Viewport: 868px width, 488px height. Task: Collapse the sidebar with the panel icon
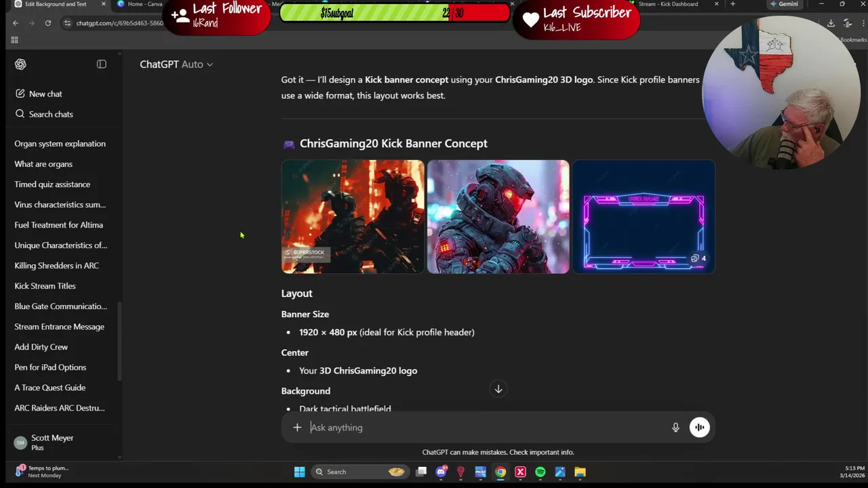point(102,64)
